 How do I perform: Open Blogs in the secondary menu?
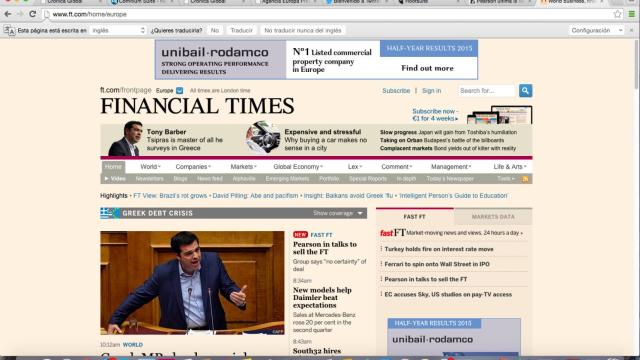180,179
